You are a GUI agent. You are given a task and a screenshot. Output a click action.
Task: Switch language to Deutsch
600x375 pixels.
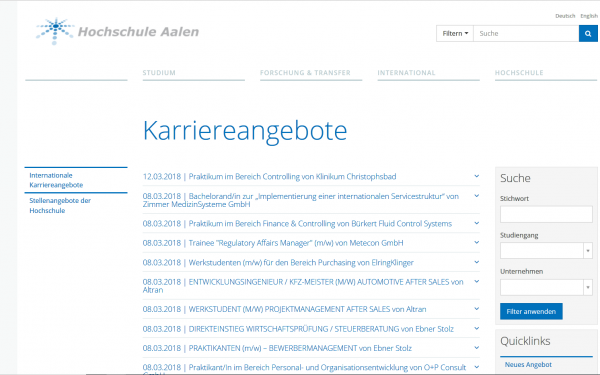point(565,16)
